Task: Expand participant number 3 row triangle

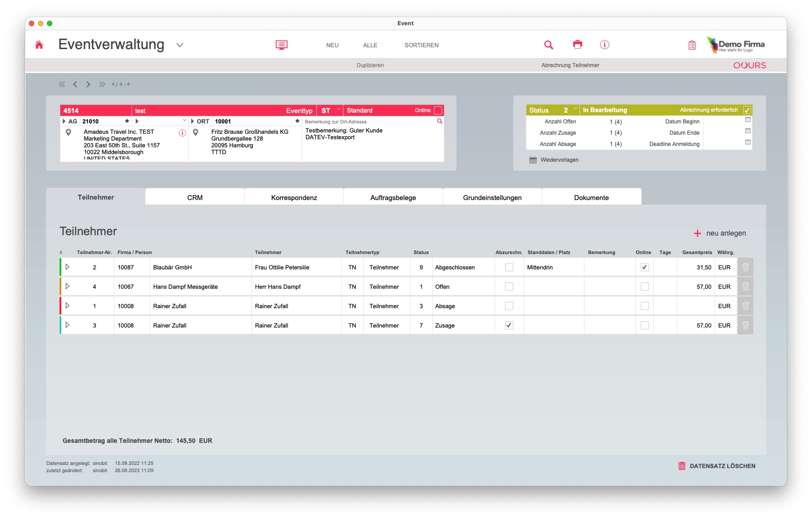Action: click(x=67, y=325)
